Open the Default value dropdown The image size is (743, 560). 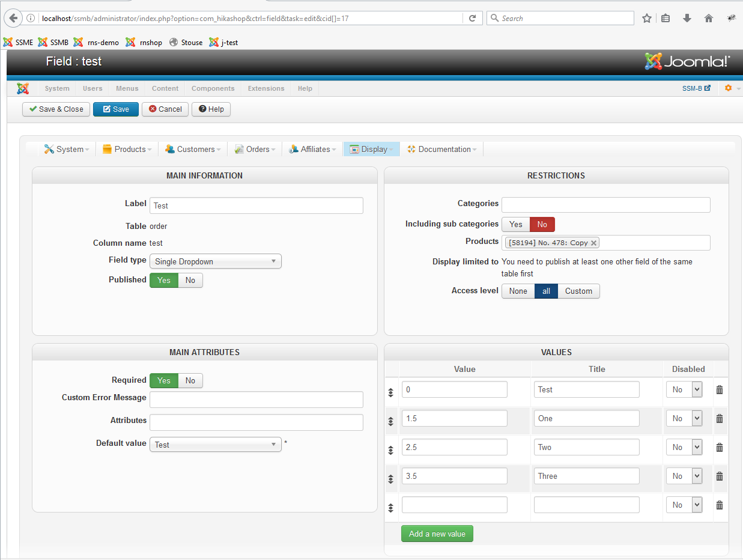215,445
